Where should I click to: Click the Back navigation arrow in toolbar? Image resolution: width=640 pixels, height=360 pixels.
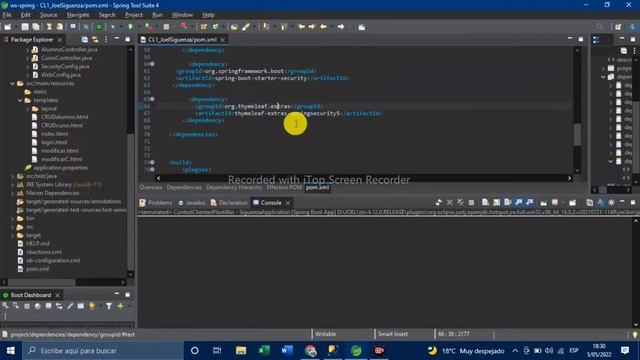[x=323, y=27]
